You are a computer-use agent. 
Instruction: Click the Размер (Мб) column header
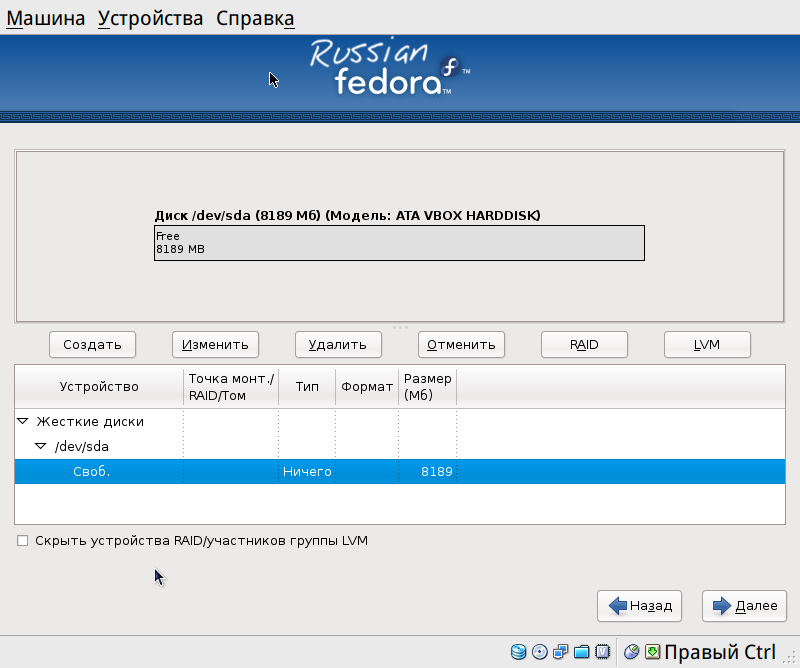[428, 387]
